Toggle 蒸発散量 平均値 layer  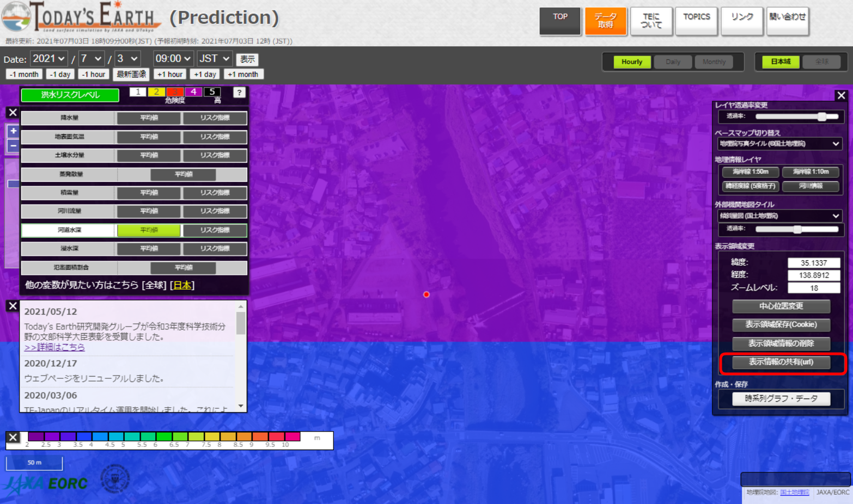click(183, 174)
